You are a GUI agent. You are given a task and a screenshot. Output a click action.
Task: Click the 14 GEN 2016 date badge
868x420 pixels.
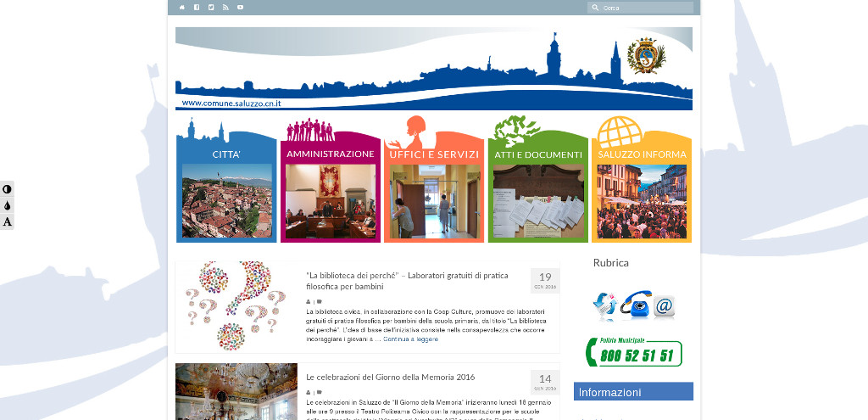click(x=545, y=383)
